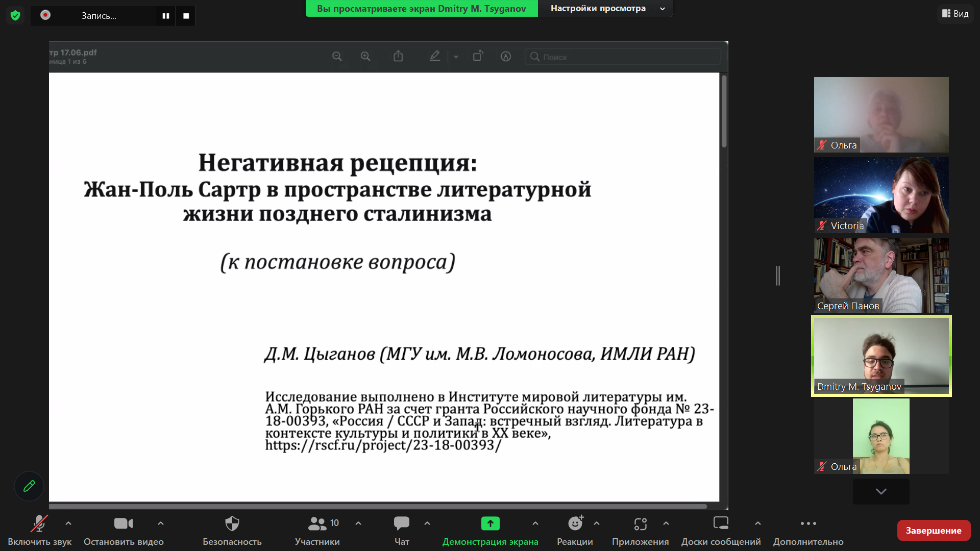The width and height of the screenshot is (980, 551).
Task: Open the Чат panel
Action: coord(402,531)
